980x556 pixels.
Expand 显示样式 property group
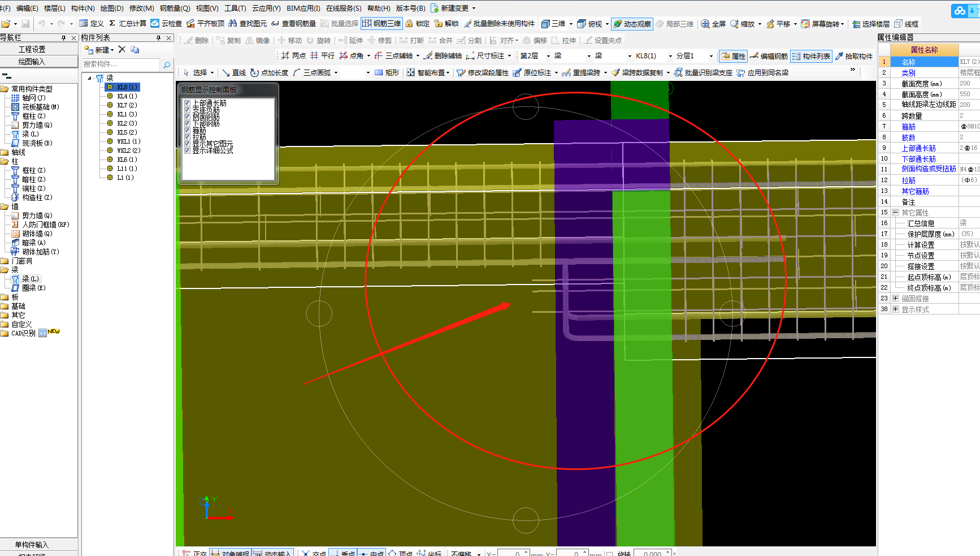(x=895, y=309)
